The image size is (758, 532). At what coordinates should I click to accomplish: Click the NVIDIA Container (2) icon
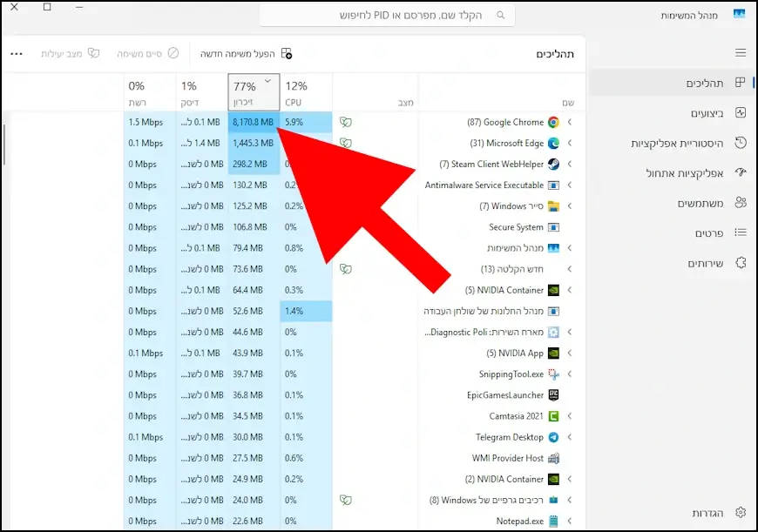[553, 480]
